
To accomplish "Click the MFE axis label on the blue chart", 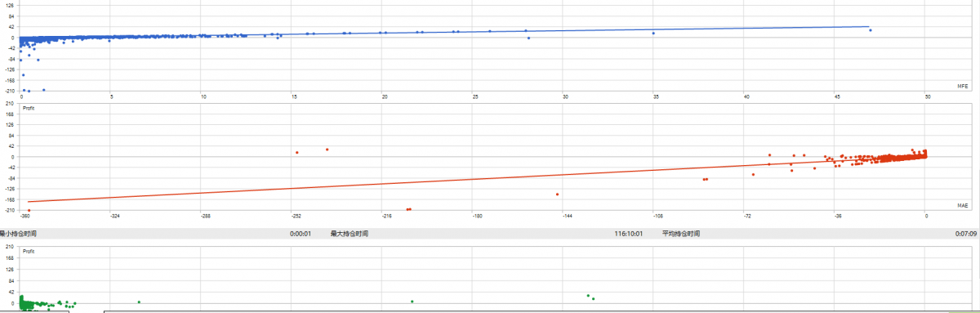I will [962, 86].
